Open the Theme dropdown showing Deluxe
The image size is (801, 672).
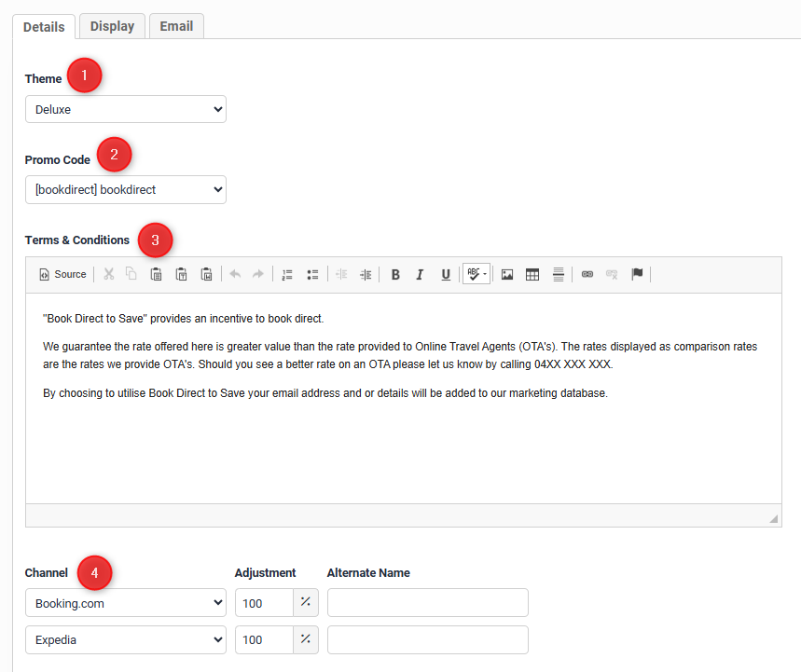[125, 109]
